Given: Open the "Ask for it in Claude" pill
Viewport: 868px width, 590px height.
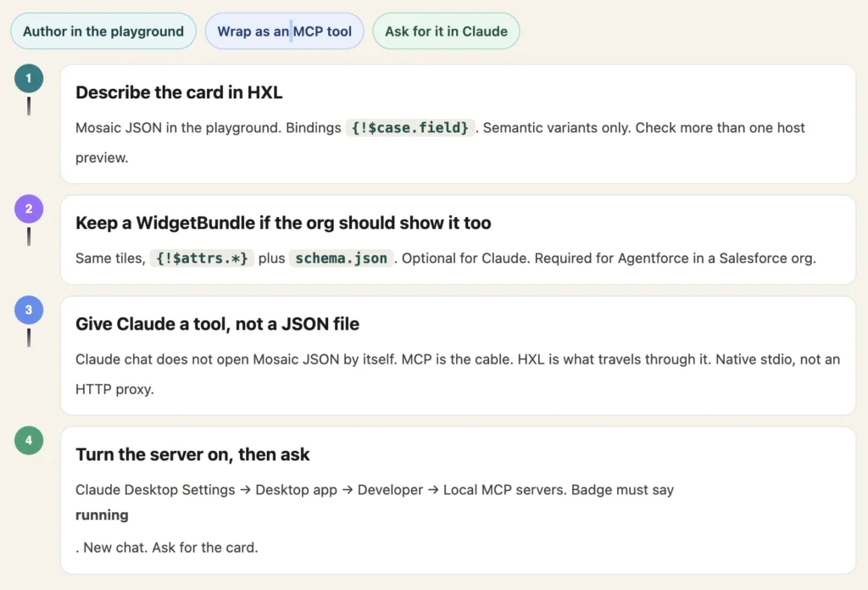Looking at the screenshot, I should 446,31.
